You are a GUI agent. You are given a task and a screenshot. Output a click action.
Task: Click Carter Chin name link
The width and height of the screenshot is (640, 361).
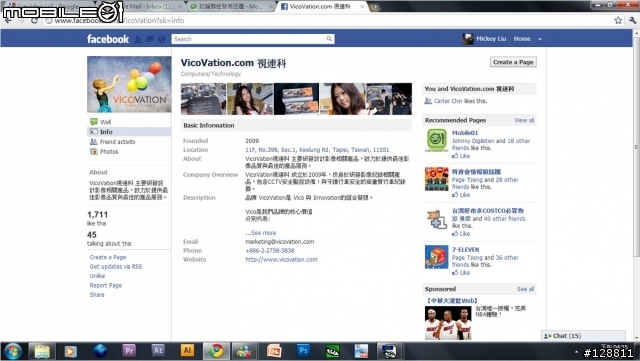(448, 101)
